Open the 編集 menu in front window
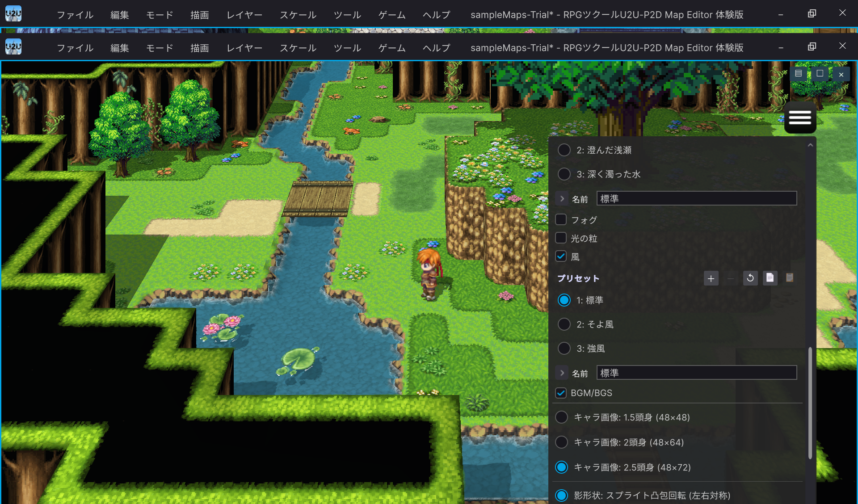Viewport: 858px width, 504px height. pos(120,48)
